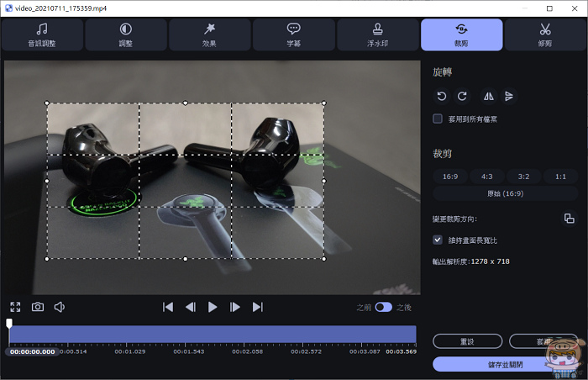Click the left-middle crop handle
This screenshot has height=380, width=588.
click(x=47, y=181)
